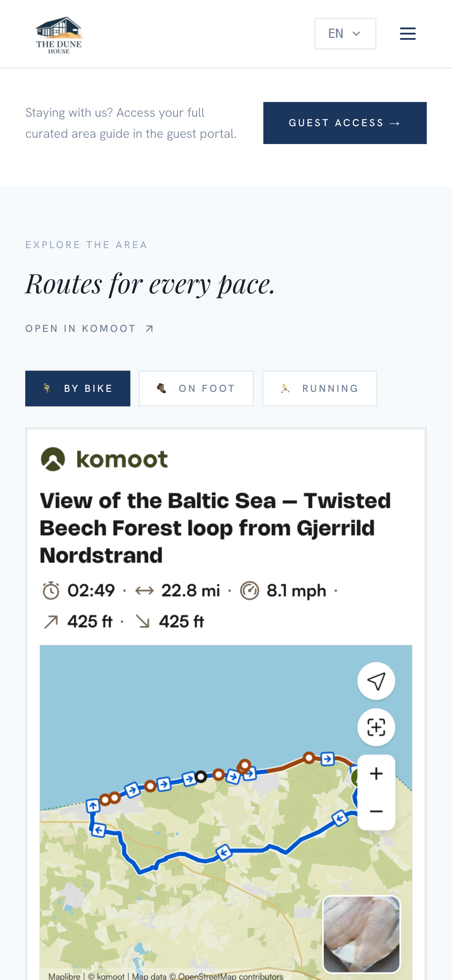Click the route title View of the Baltic Sea

[x=215, y=528]
